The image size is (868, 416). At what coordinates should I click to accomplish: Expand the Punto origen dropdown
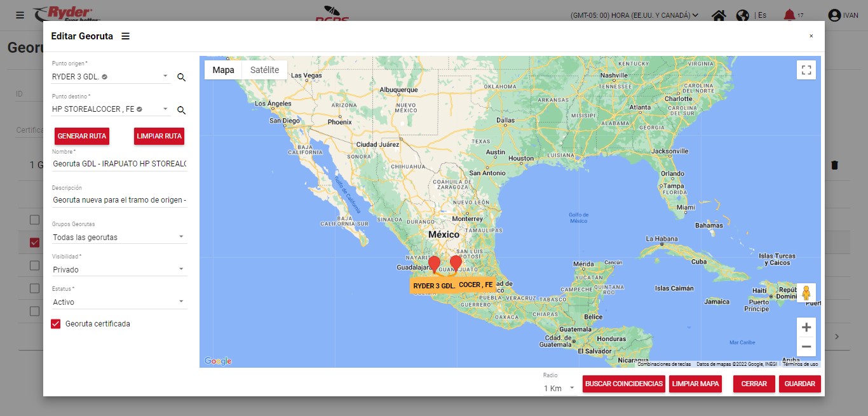(x=165, y=76)
